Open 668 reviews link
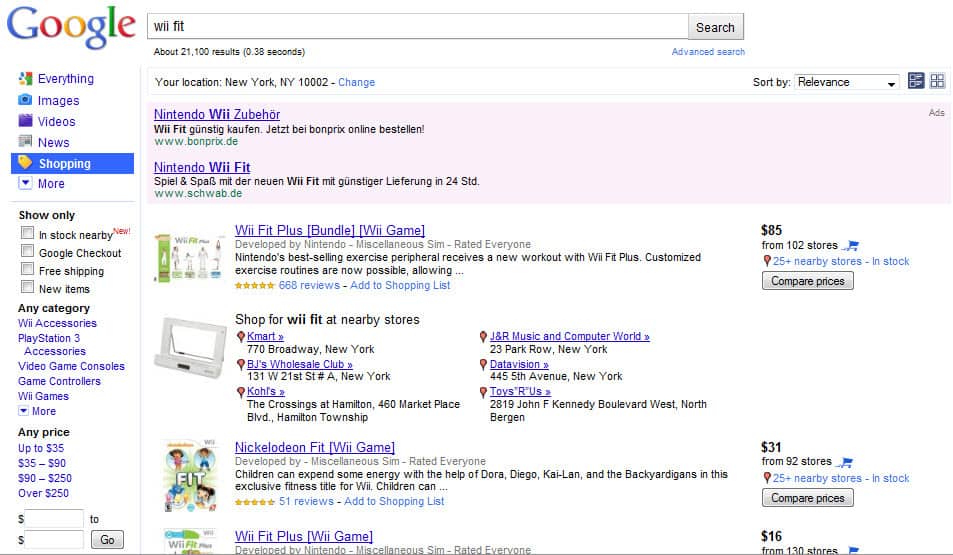This screenshot has width=953, height=555. [x=309, y=285]
